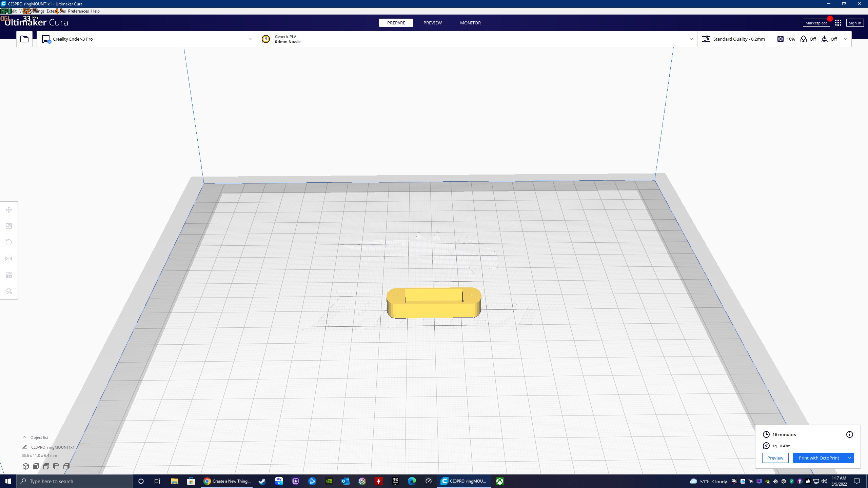Expand the Creality Ender-3 Pro printer dropdown
Image resolution: width=868 pixels, height=488 pixels.
(147, 39)
